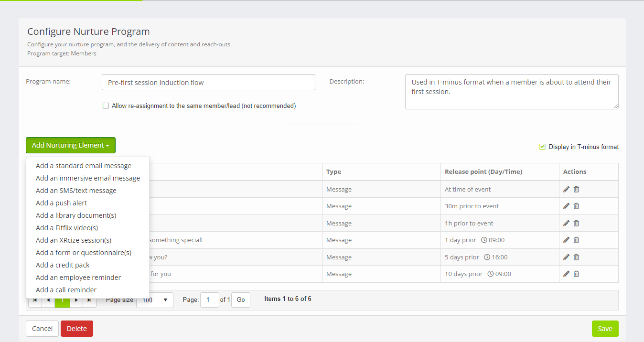Pick 'Add a library document(s)'
Viewport: 644px width, 342px height.
click(76, 215)
